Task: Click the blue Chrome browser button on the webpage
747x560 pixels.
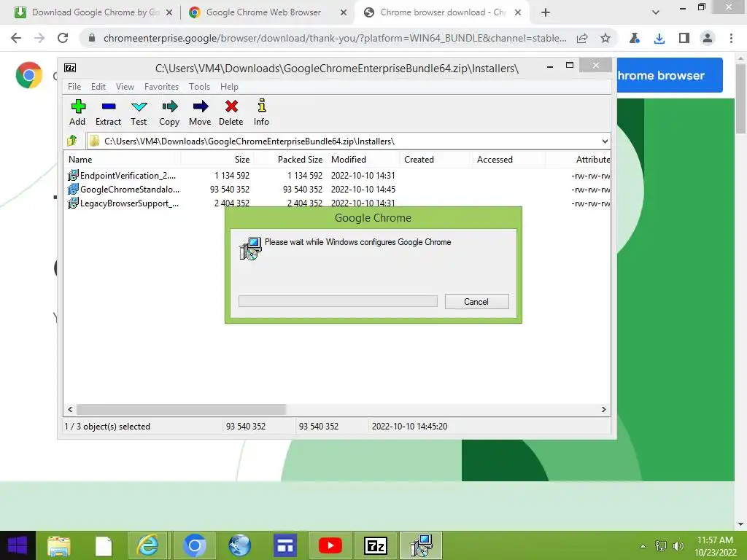Action: [x=670, y=75]
